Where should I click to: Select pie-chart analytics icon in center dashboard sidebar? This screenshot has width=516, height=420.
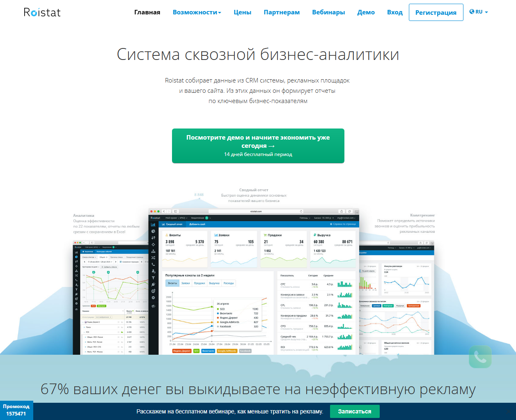153,231
